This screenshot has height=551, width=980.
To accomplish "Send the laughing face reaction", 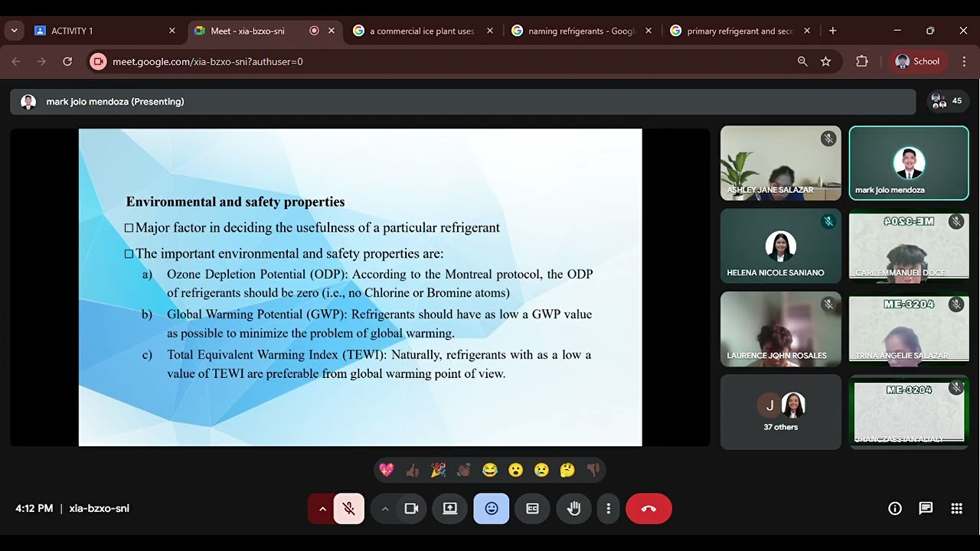I will (x=490, y=470).
